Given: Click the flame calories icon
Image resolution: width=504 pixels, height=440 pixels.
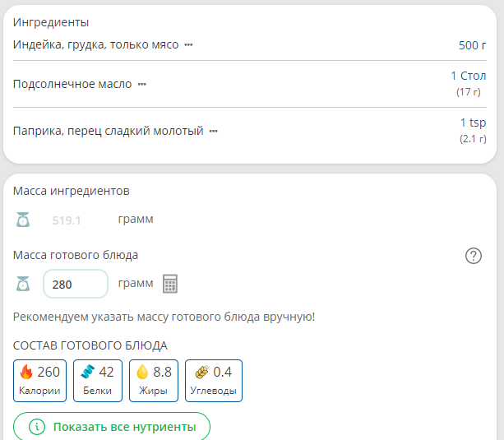Looking at the screenshot, I should (26, 372).
